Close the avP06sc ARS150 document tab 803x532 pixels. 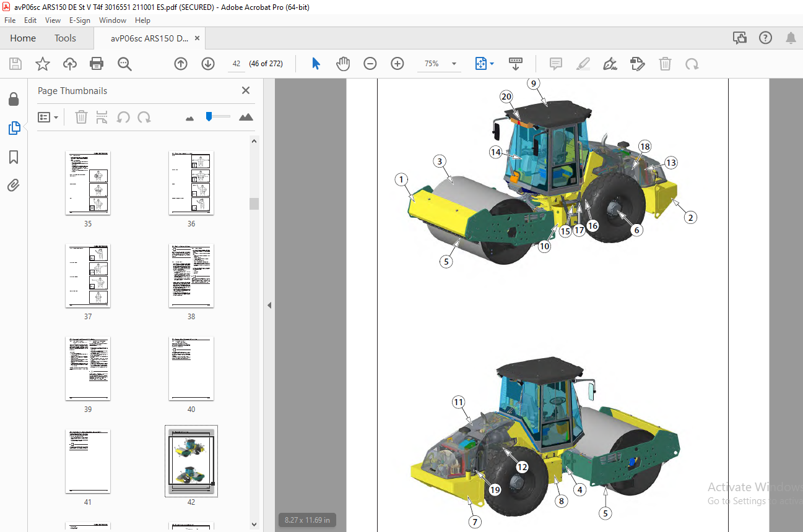[x=197, y=38]
